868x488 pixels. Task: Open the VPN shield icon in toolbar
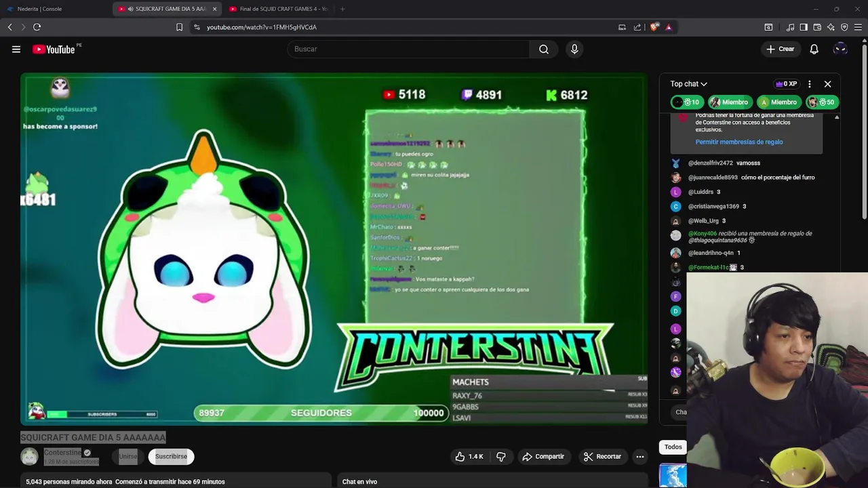844,27
